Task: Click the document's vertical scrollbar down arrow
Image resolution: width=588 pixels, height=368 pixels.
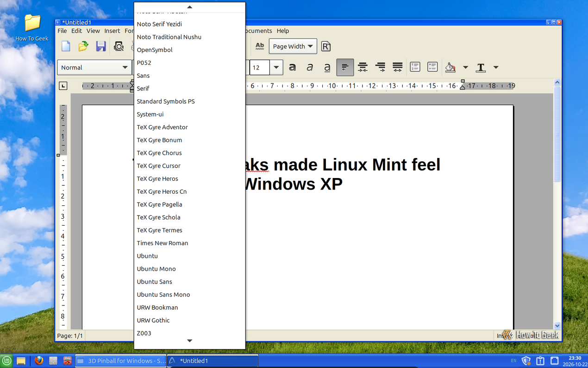Action: (557, 326)
